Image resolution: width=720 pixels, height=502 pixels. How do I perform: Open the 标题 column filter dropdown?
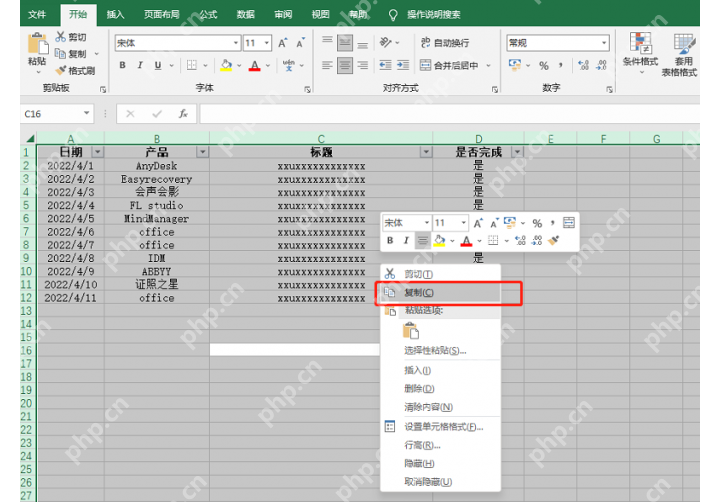click(426, 152)
